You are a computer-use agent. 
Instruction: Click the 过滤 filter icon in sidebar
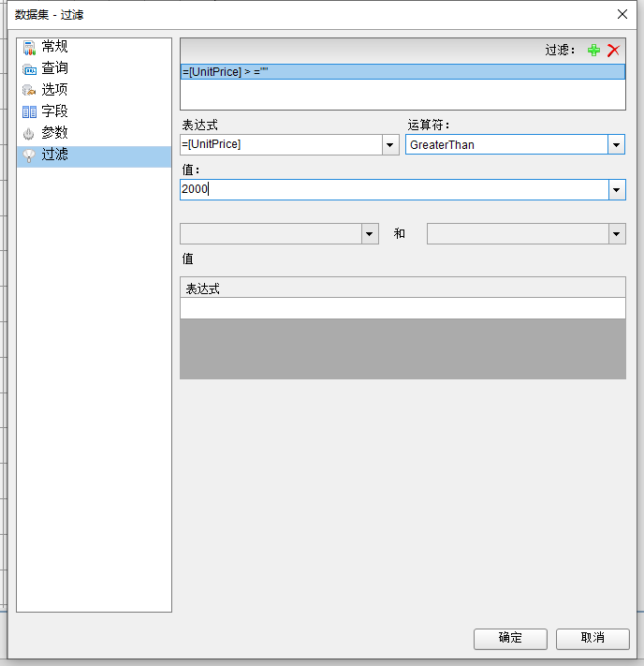tap(29, 155)
